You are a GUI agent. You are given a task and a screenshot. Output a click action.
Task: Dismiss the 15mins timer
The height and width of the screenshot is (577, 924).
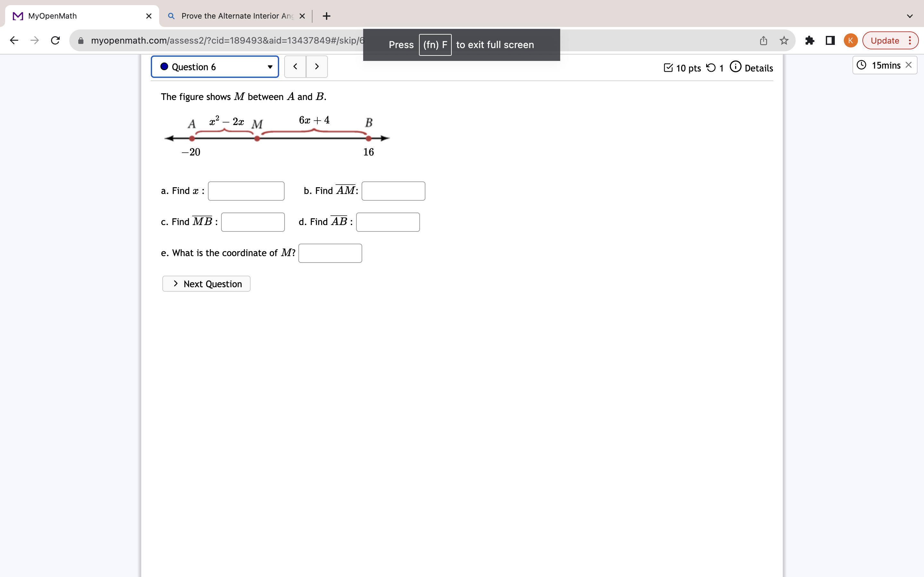(909, 65)
